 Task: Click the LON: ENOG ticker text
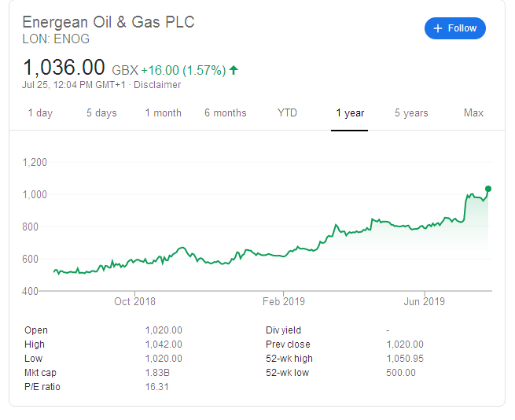pyautogui.click(x=56, y=39)
